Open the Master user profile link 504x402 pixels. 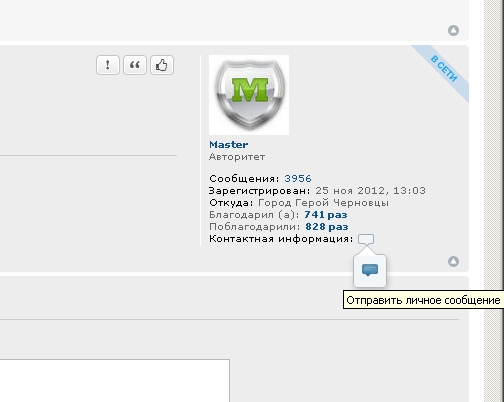pos(229,145)
